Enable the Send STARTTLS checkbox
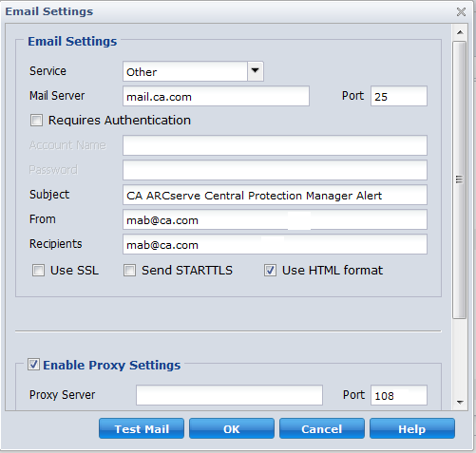476x453 pixels. pos(129,271)
